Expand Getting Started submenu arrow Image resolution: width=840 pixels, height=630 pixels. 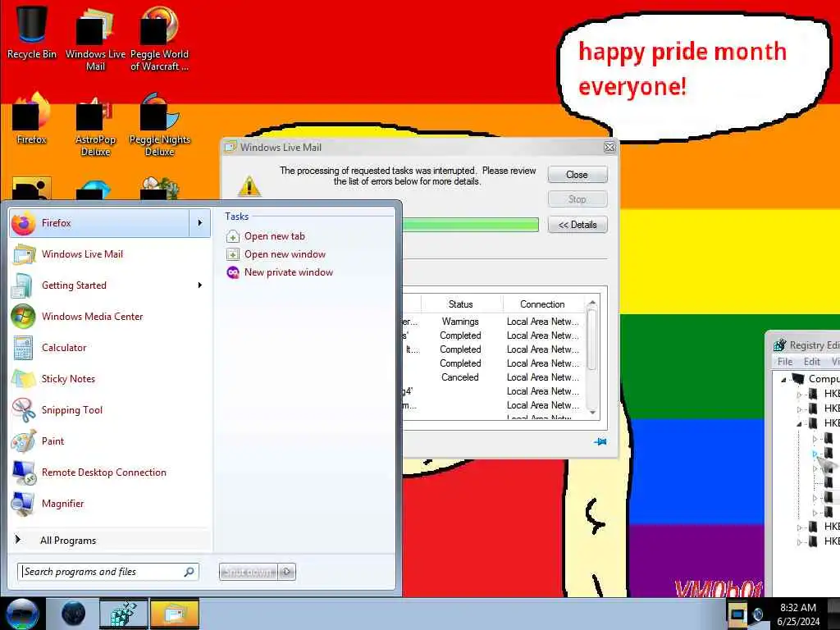pyautogui.click(x=200, y=285)
